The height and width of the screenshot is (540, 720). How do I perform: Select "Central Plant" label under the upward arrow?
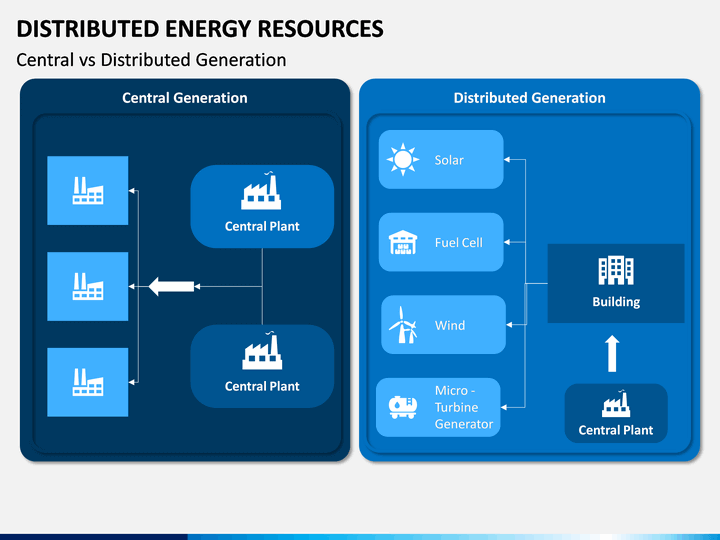coord(616,430)
